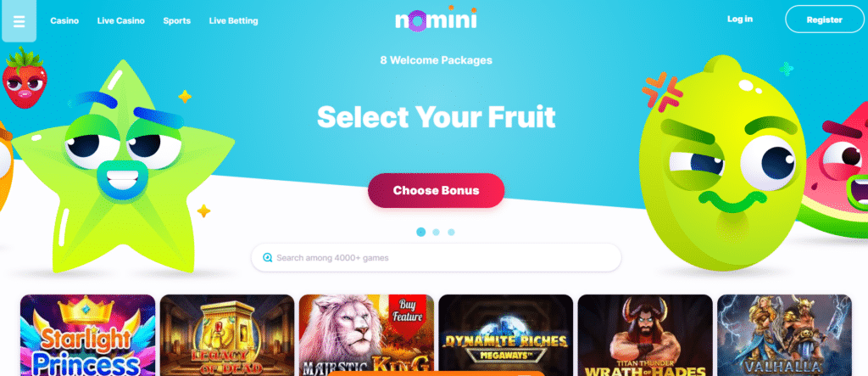868x376 pixels.
Task: Click the nomini logo
Action: pos(436,19)
